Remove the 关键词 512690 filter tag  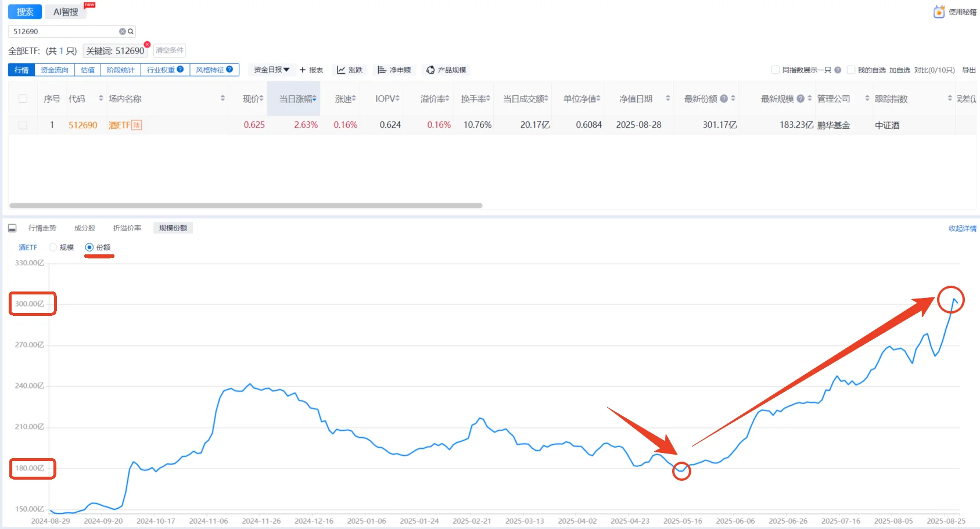coord(147,44)
